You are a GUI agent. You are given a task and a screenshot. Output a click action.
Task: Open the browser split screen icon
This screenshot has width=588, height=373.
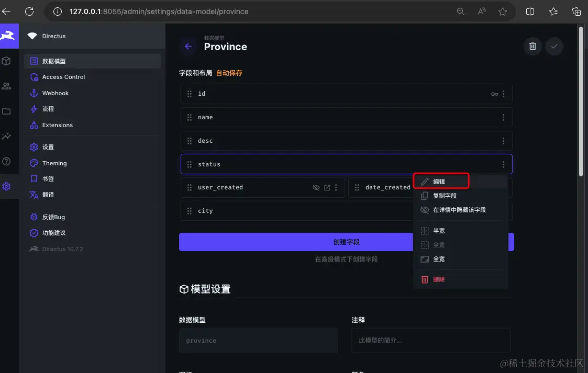pos(530,12)
